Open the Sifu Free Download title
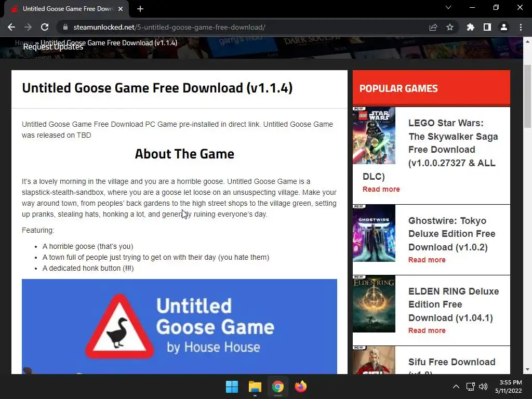532x399 pixels. 451,362
